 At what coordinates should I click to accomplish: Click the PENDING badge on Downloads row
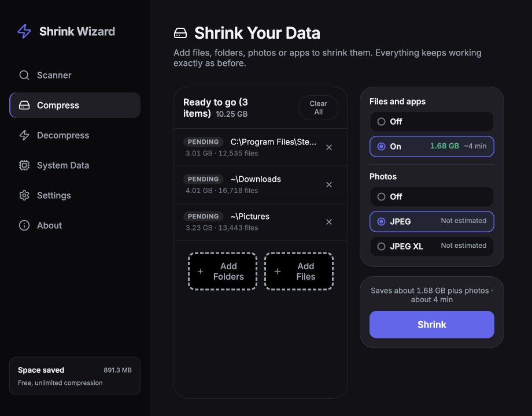[203, 179]
